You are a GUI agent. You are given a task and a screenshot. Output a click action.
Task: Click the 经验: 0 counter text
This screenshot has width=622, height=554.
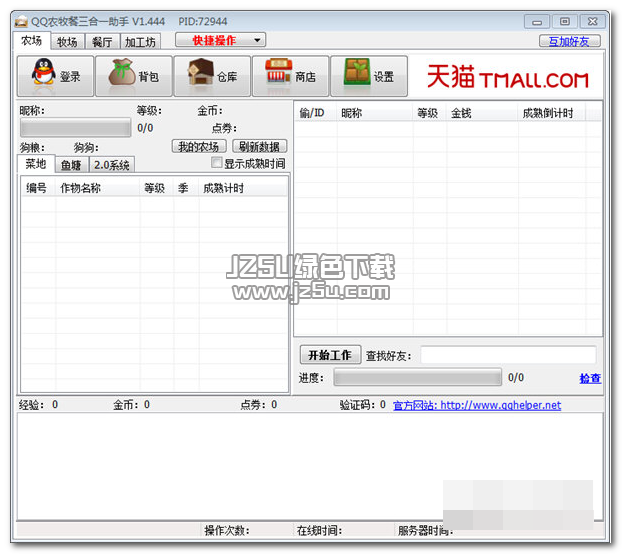tap(38, 405)
